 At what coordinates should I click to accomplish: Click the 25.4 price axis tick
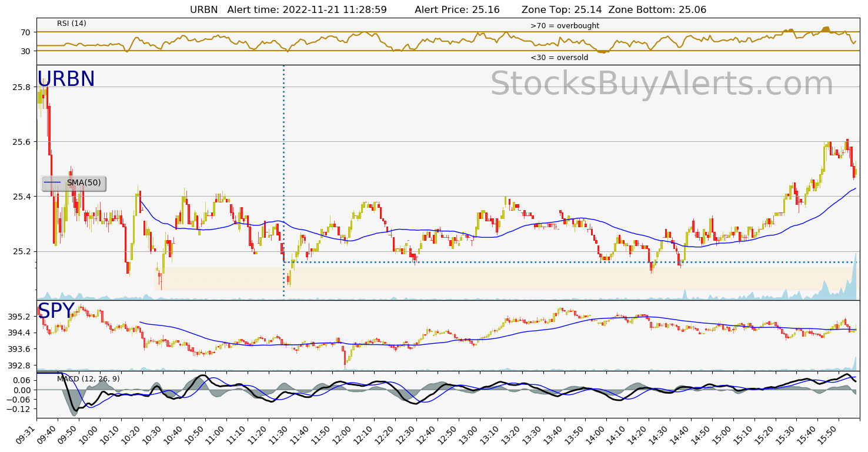(21, 197)
